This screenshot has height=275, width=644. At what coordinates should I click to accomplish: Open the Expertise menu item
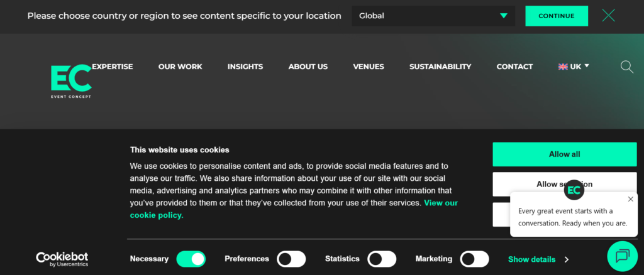113,67
